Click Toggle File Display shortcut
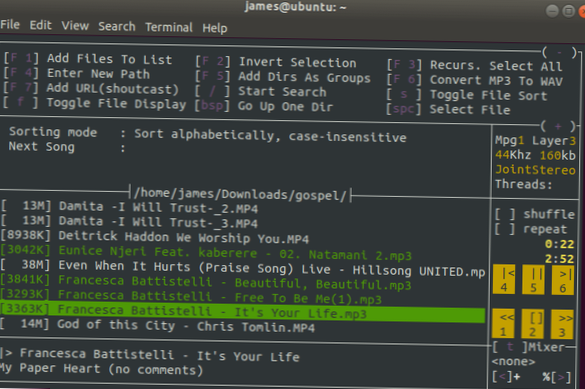 (x=94, y=103)
